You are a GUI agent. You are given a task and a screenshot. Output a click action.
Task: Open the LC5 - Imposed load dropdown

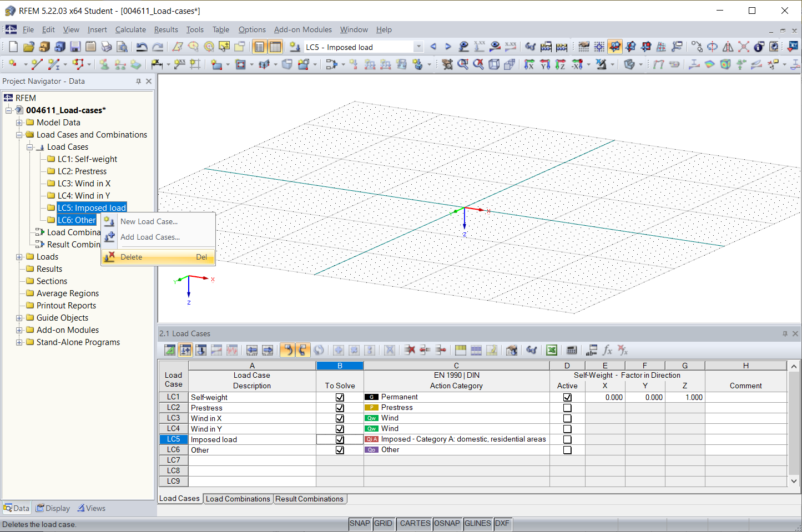(418, 47)
